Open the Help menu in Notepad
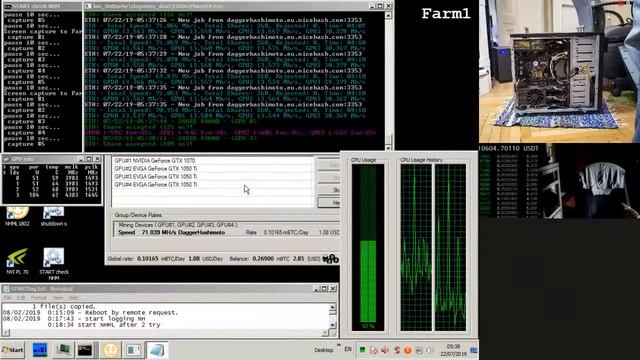Image resolution: width=640 pixels, height=360 pixels. 73,298
